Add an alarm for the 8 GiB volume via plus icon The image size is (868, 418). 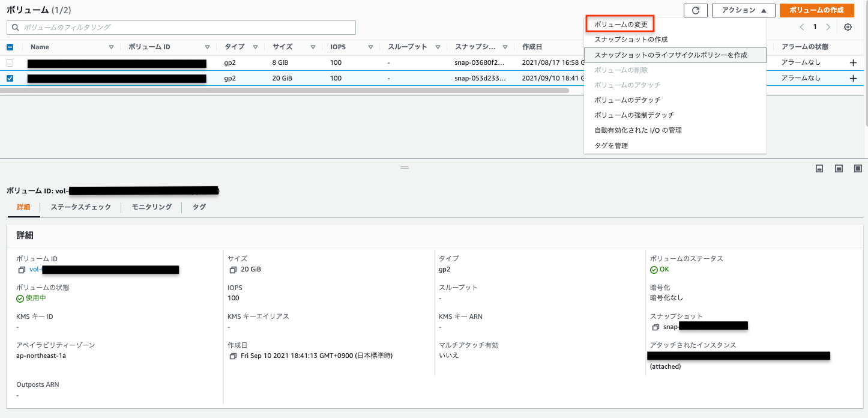pos(852,62)
